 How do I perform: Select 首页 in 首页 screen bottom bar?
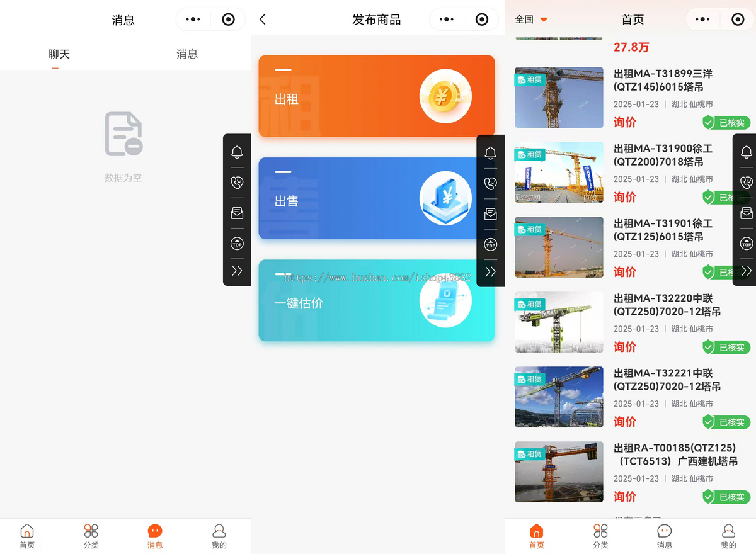(536, 536)
